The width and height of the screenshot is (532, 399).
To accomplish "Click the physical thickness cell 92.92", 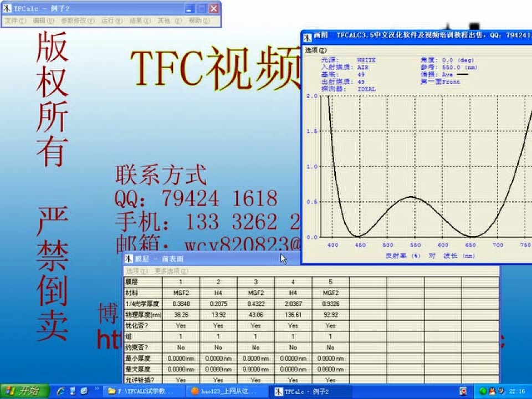I will click(x=330, y=315).
